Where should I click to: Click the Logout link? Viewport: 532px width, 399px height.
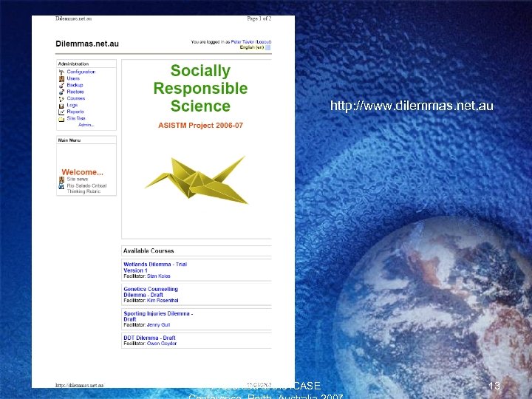[x=264, y=42]
